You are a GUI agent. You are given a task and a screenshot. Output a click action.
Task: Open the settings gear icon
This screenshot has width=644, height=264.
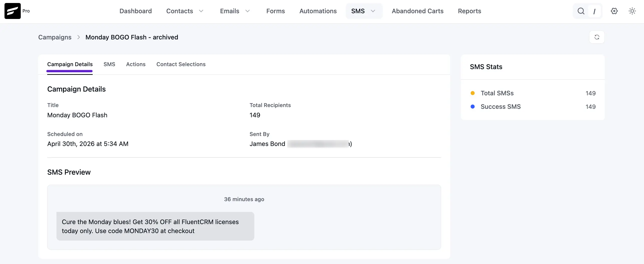[614, 11]
